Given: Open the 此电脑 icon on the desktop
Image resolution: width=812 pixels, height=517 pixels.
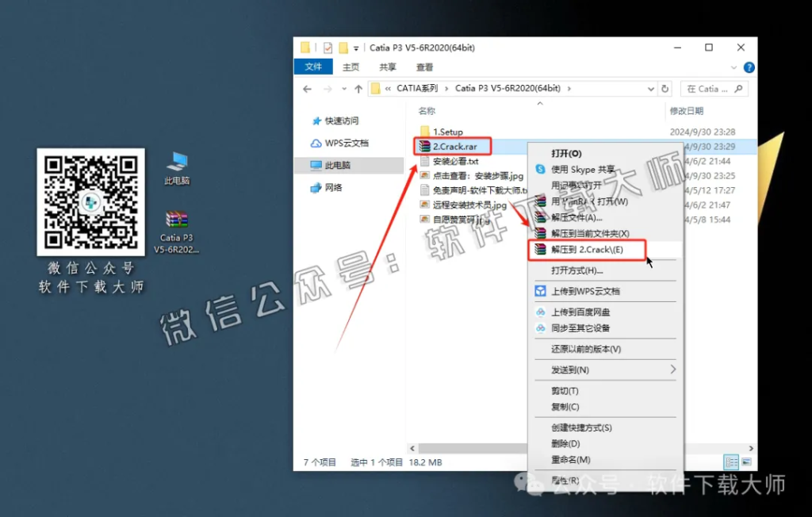Looking at the screenshot, I should 178,161.
